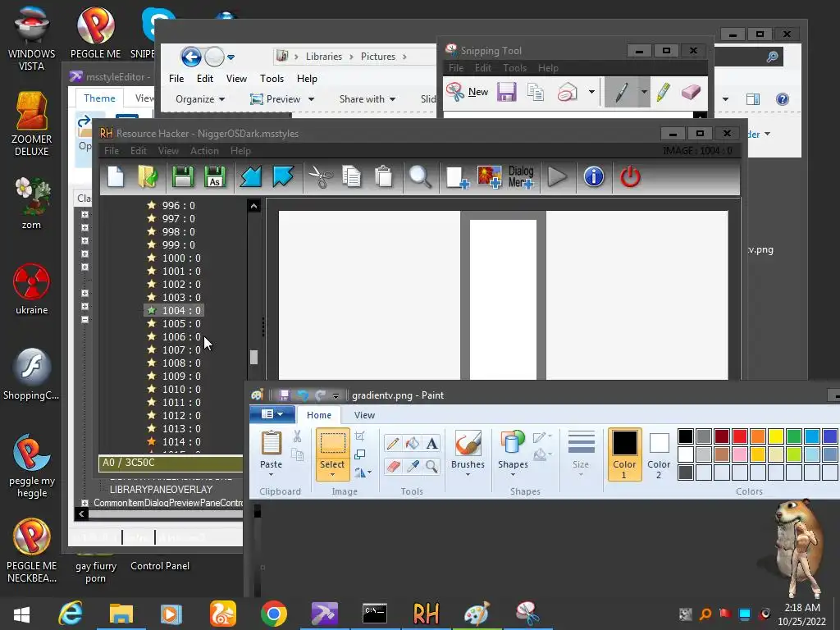Open the Select dropdown arrow in Paint

click(332, 475)
